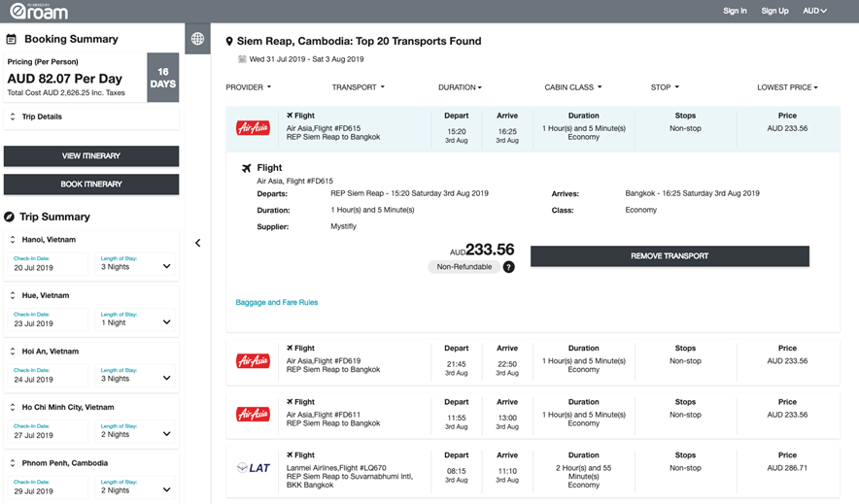This screenshot has height=504, width=859.
Task: Click "AUD 82.07 Per Day" pricing text
Action: tap(65, 79)
